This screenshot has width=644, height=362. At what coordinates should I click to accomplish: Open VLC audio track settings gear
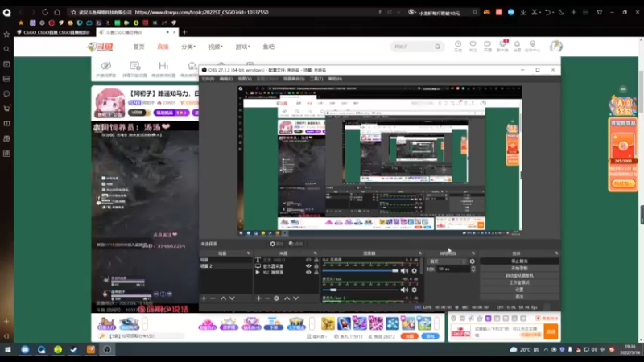click(414, 271)
